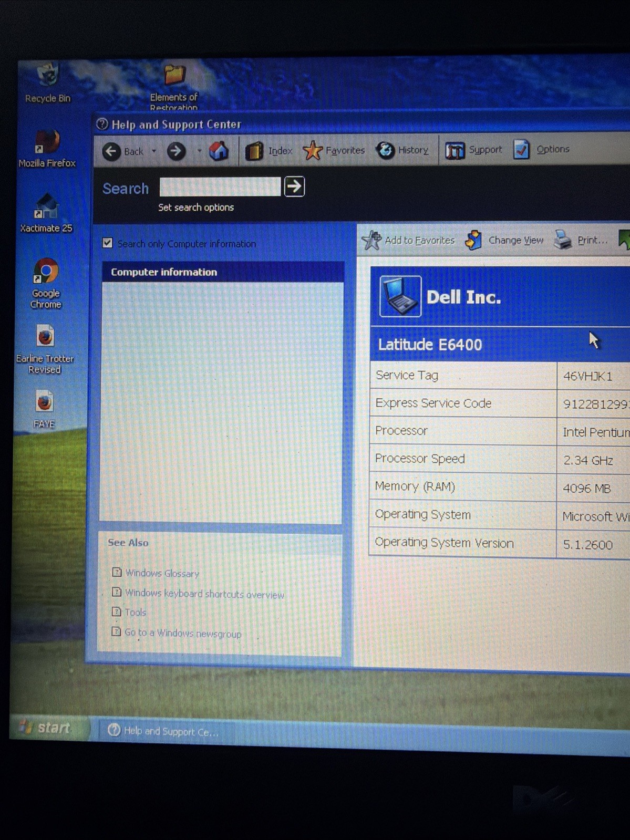Click the Back arrow button
Viewport: 630px width, 840px height.
pos(111,152)
